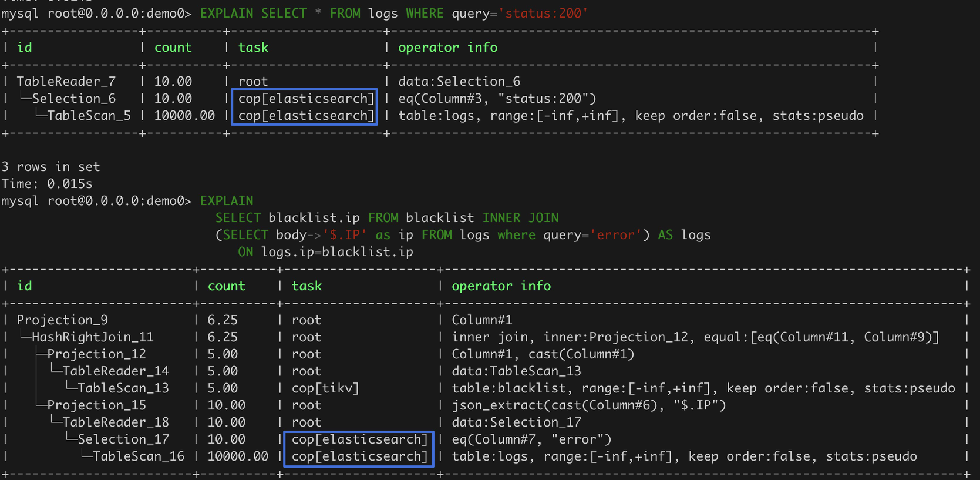980x480 pixels.
Task: Click cop[elasticsearch] task in TableScan_16 row
Action: 359,456
